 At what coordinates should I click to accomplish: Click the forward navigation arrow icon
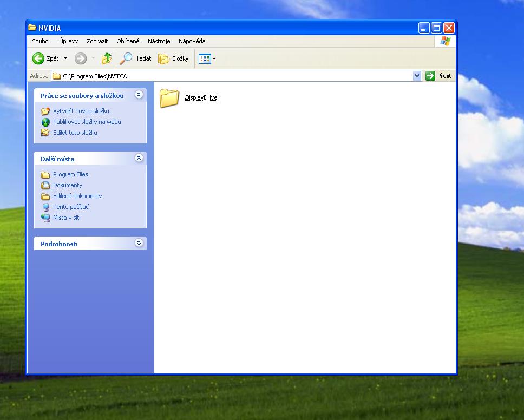[x=81, y=58]
